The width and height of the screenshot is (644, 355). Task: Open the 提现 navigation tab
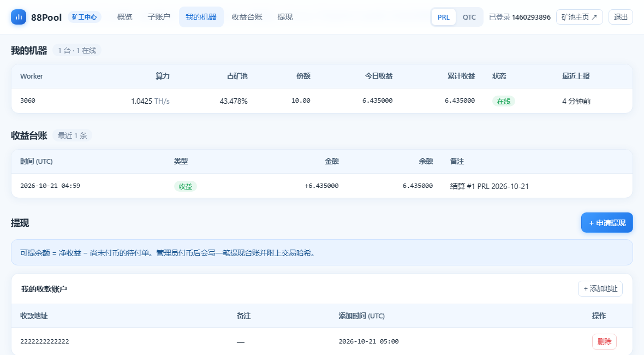(x=285, y=17)
